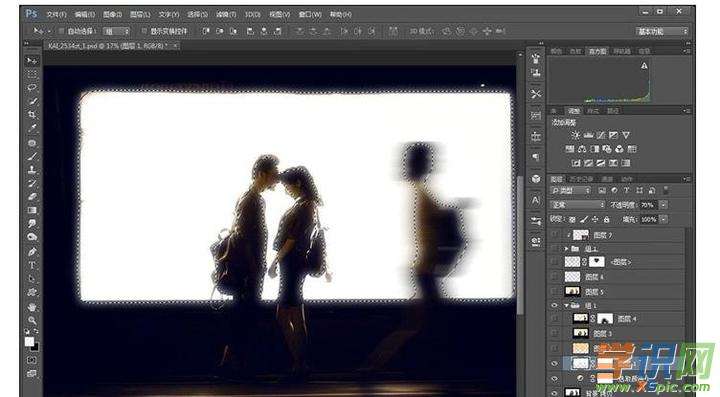Show the 图层 5 layer
Screen dimensions: 720x397
pyautogui.click(x=554, y=291)
